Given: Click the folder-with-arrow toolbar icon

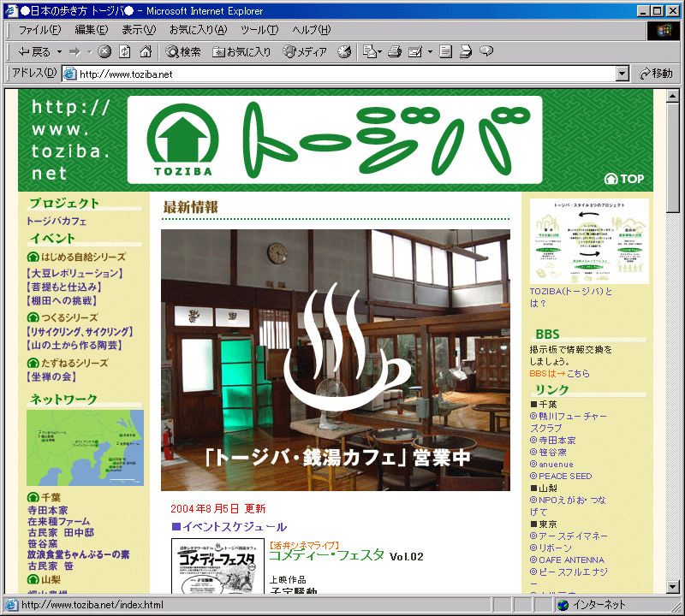Looking at the screenshot, I should point(466,51).
